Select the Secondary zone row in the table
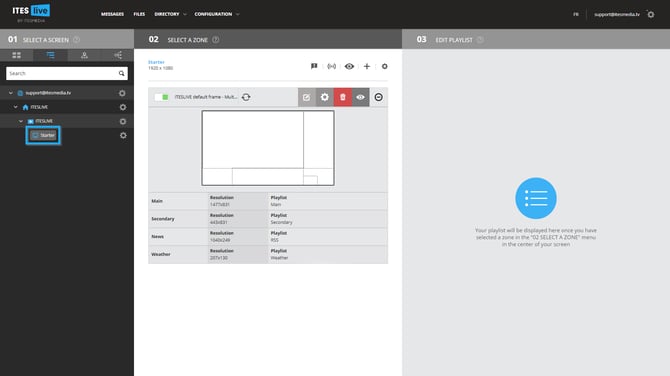The width and height of the screenshot is (670, 376). pyautogui.click(x=268, y=219)
